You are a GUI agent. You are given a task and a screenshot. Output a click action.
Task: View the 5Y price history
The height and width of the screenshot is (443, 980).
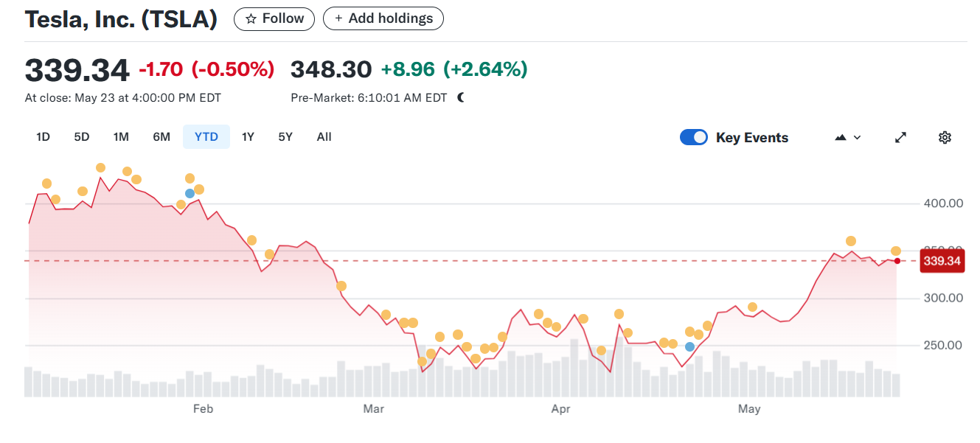[x=285, y=136]
